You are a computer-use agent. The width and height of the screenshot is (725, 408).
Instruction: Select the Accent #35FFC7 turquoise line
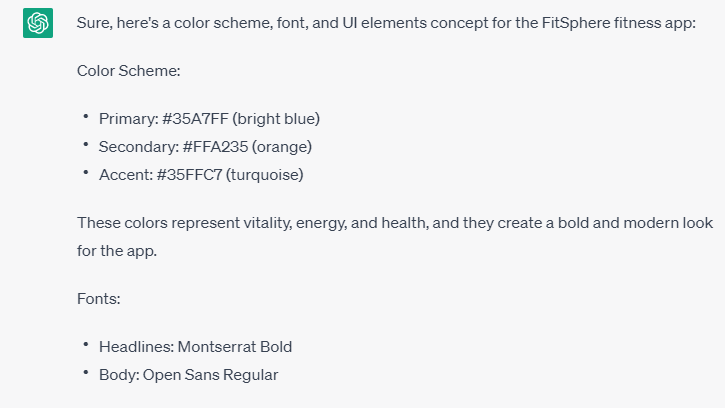[x=201, y=175]
